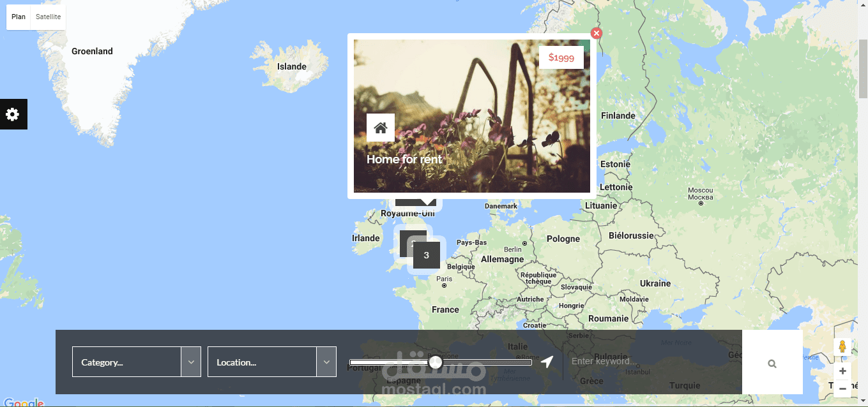
Task: Switch map to Satellite view
Action: [49, 17]
